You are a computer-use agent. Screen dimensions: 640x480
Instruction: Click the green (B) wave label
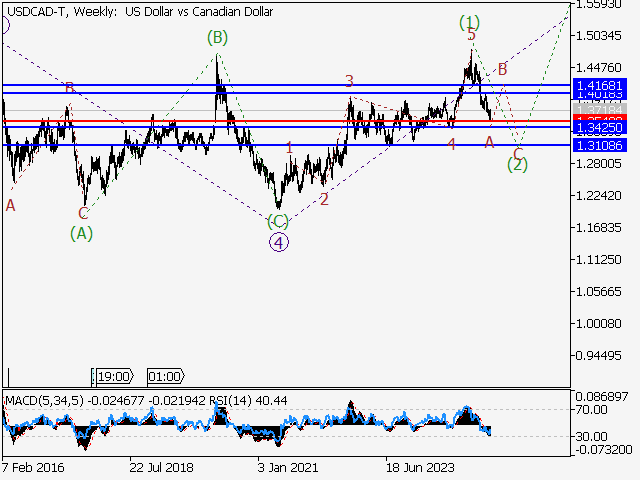pyautogui.click(x=217, y=38)
